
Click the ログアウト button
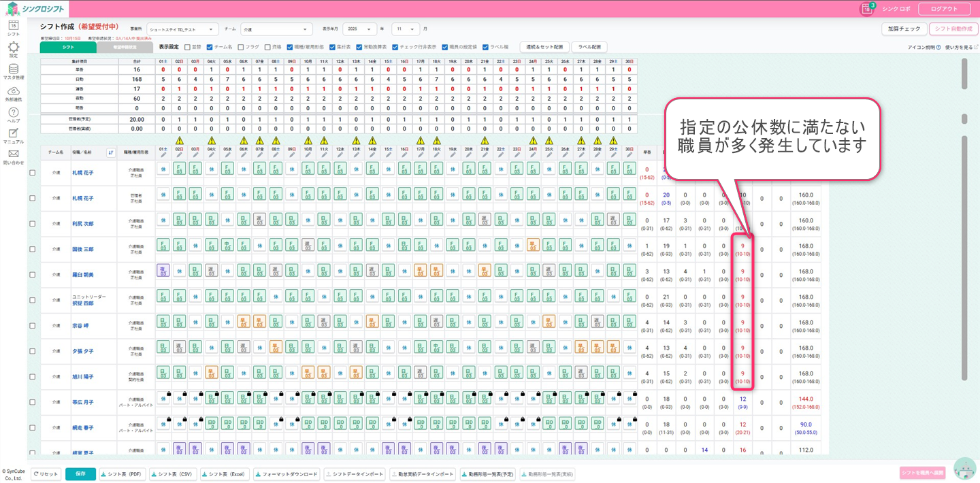[x=943, y=9]
